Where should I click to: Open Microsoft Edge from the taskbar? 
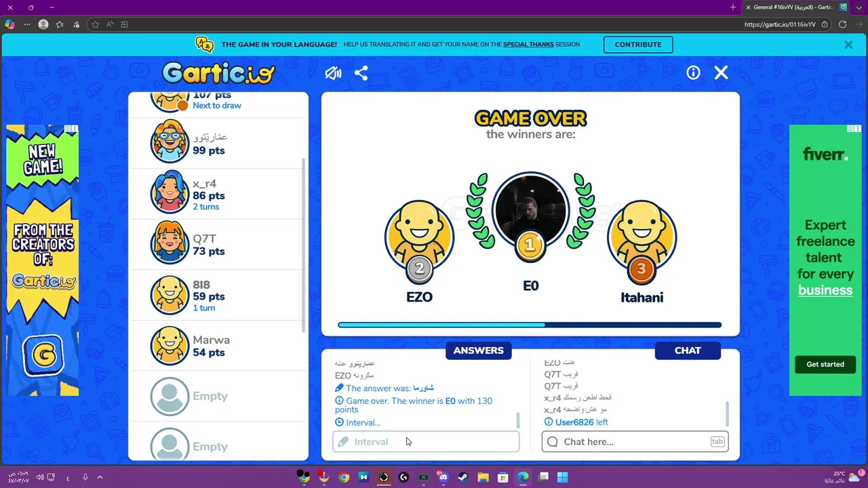pos(523,477)
